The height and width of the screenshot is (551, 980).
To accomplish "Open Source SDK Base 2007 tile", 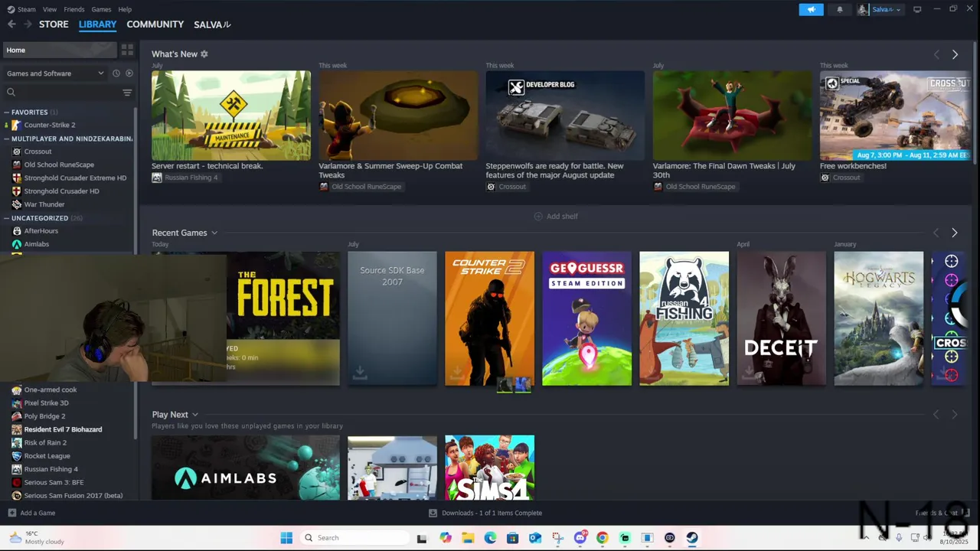I will click(392, 318).
